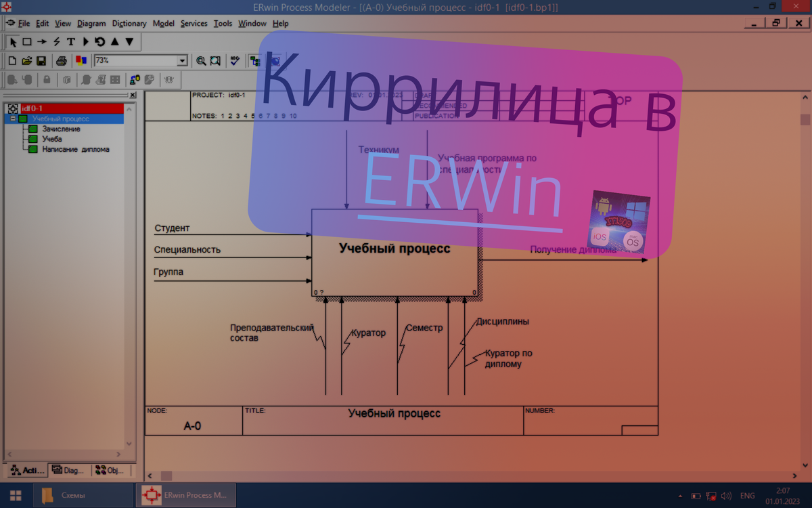This screenshot has height=508, width=812.
Task: Switch to the Diag... tab at bottom
Action: coord(68,470)
